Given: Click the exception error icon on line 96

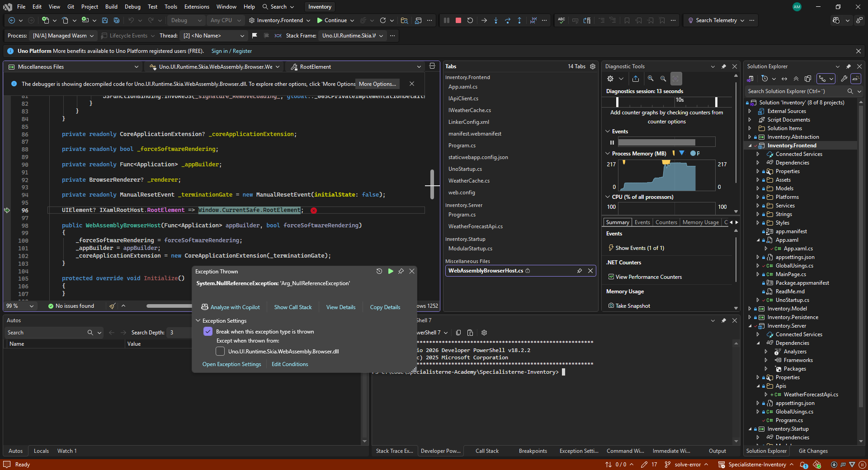Looking at the screenshot, I should [314, 211].
